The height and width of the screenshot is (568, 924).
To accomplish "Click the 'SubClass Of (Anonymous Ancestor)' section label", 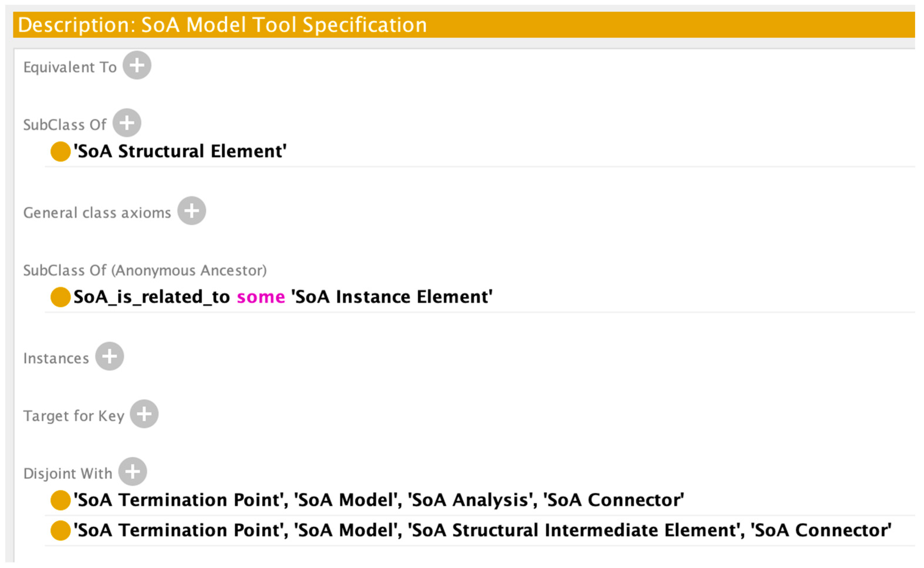I will 145,270.
